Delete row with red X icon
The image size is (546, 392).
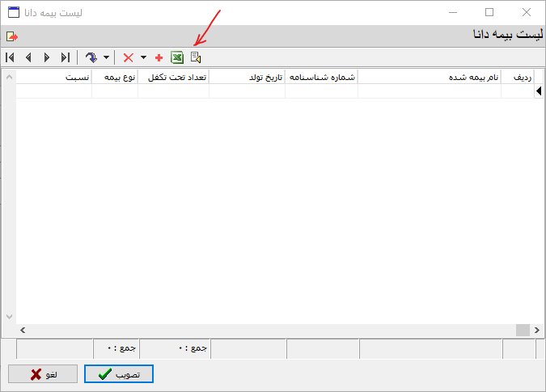[x=128, y=57]
